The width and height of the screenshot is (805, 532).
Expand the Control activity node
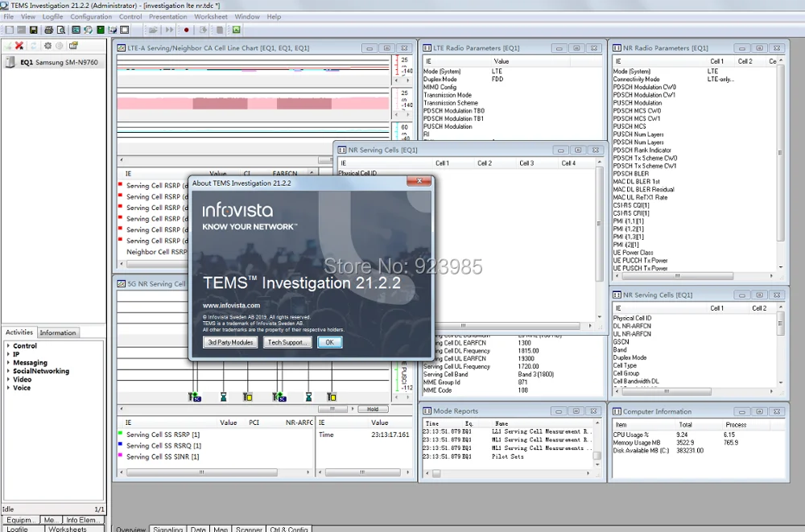pos(8,345)
